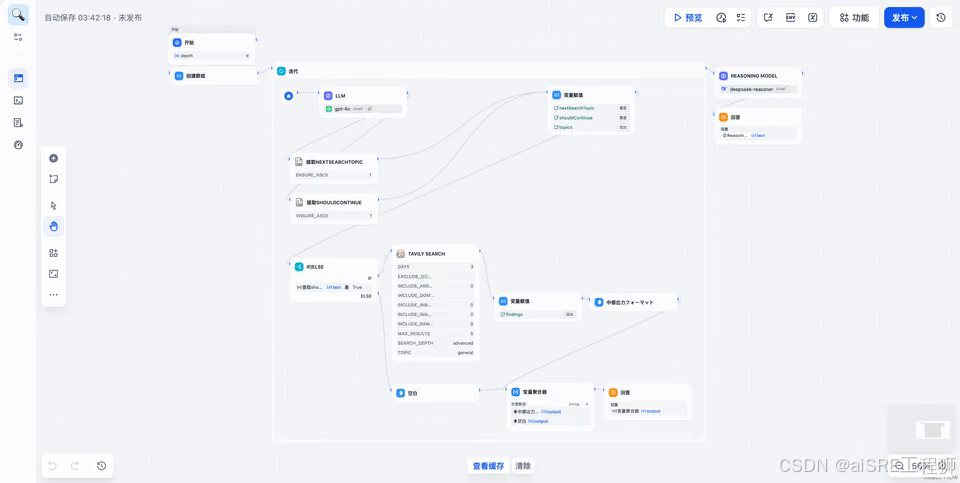960x483 pixels.
Task: Select the 变量聚合器 aggregator node
Action: click(550, 406)
